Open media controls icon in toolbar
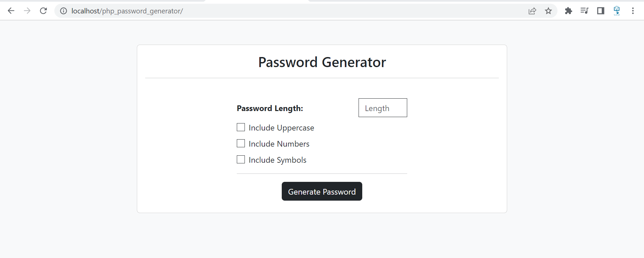This screenshot has height=258, width=644. (584, 11)
